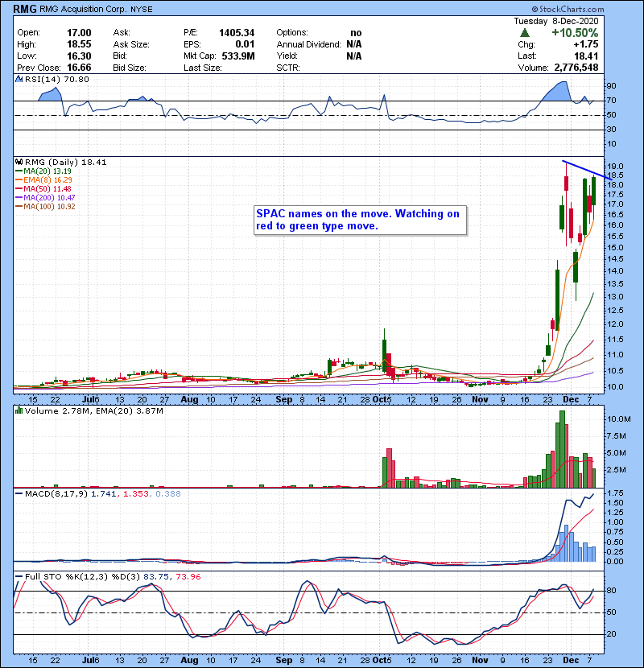Click the Nov label on price date axis

tap(480, 400)
